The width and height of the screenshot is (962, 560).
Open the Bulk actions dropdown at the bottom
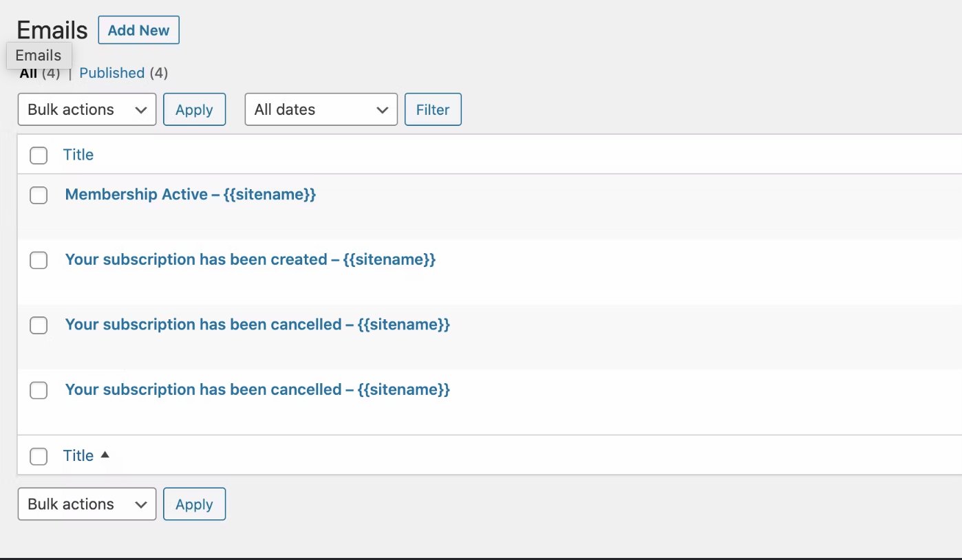(86, 504)
